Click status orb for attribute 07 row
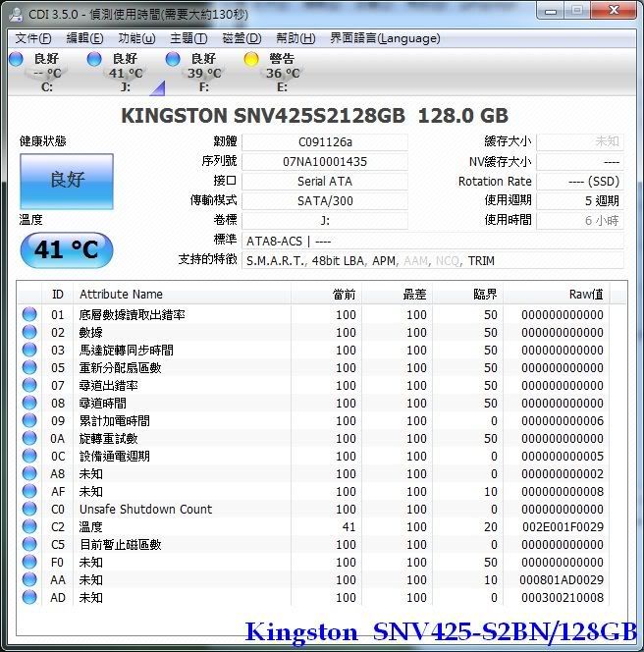 click(x=29, y=385)
